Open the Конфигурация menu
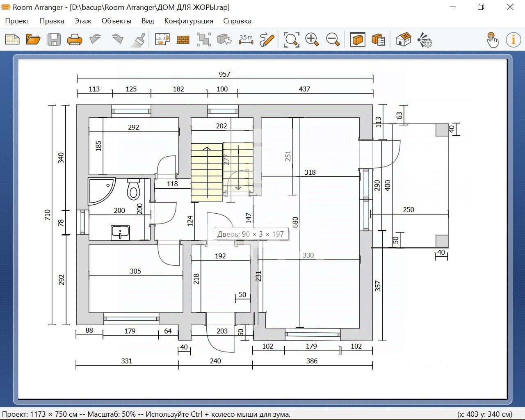The height and width of the screenshot is (420, 525). click(x=189, y=21)
